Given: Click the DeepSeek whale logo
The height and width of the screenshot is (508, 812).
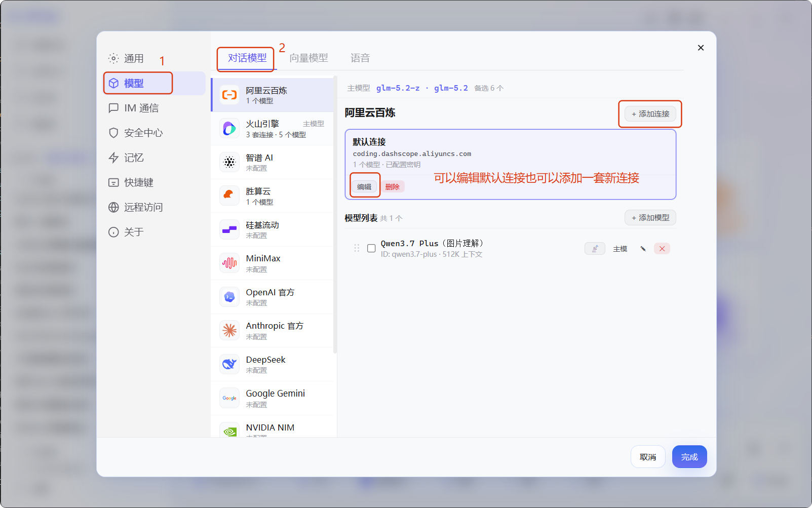Looking at the screenshot, I should click(x=229, y=364).
